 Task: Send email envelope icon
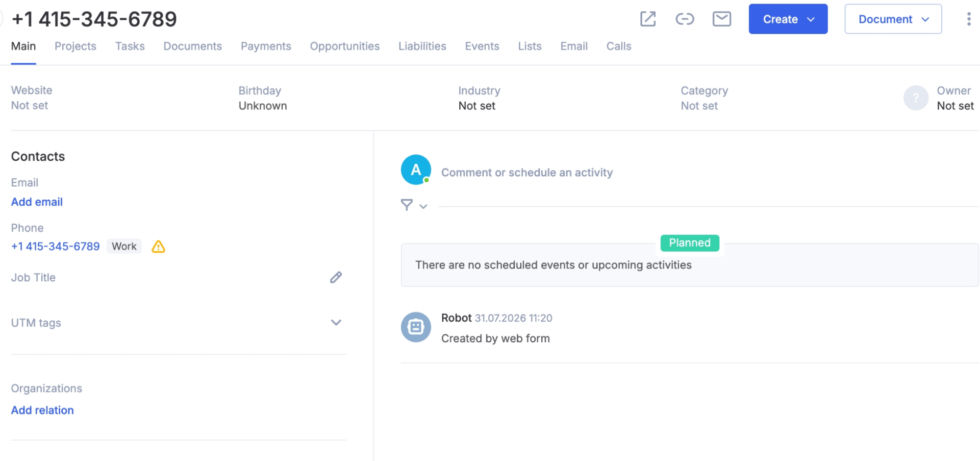pos(722,19)
